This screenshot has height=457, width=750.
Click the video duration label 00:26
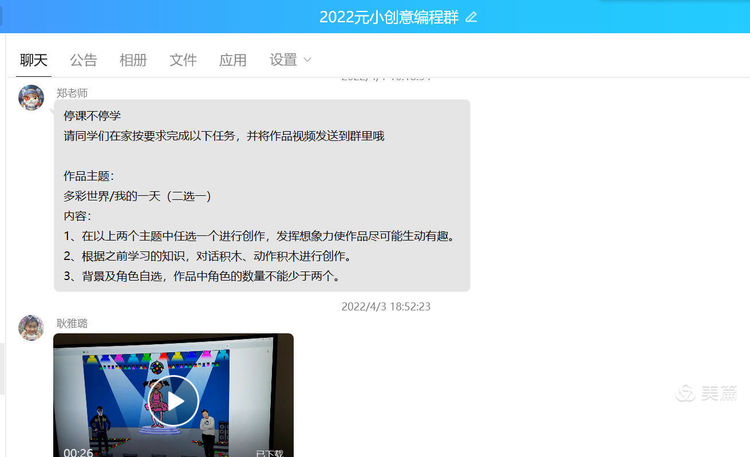point(78,452)
